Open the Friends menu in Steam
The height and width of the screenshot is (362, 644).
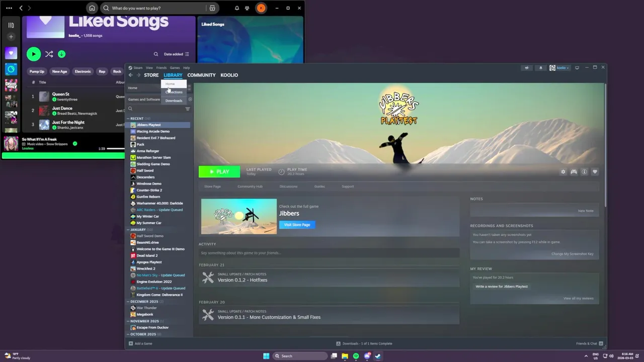pos(162,67)
